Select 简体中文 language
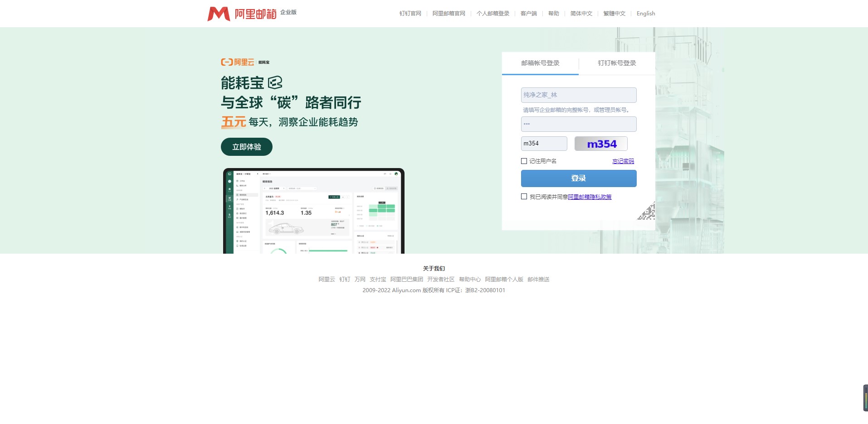This screenshot has height=424, width=868. click(x=581, y=14)
